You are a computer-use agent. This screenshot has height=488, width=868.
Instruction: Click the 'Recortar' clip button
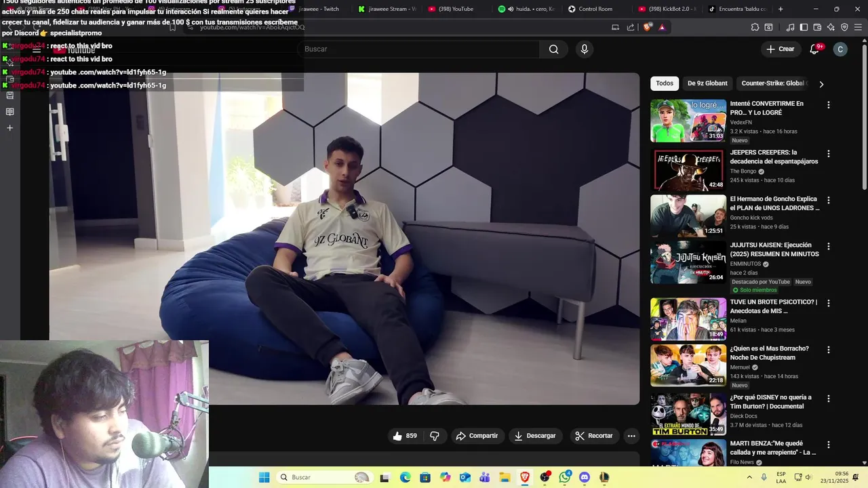[594, 436]
